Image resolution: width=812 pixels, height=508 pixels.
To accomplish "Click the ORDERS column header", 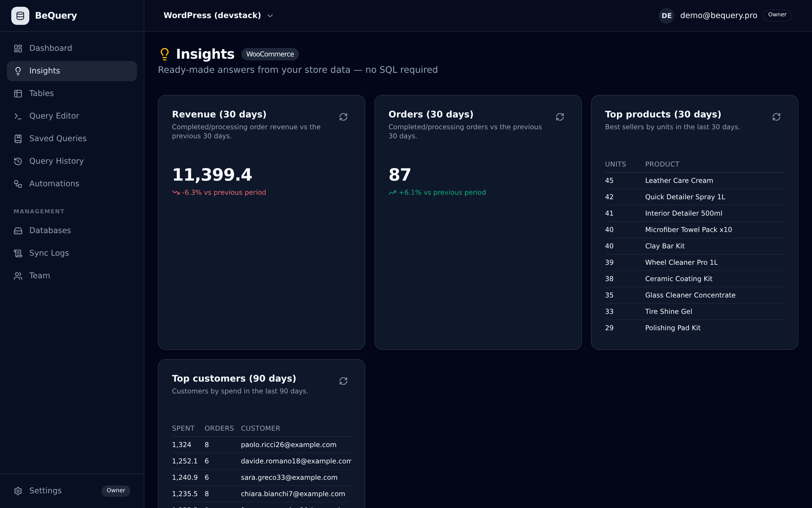I will point(219,428).
